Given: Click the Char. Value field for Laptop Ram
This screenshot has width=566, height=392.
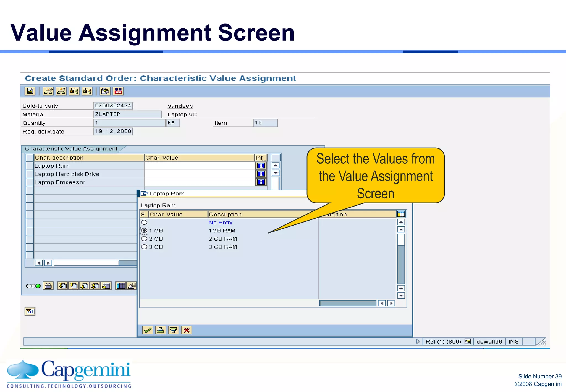Looking at the screenshot, I should 199,166.
